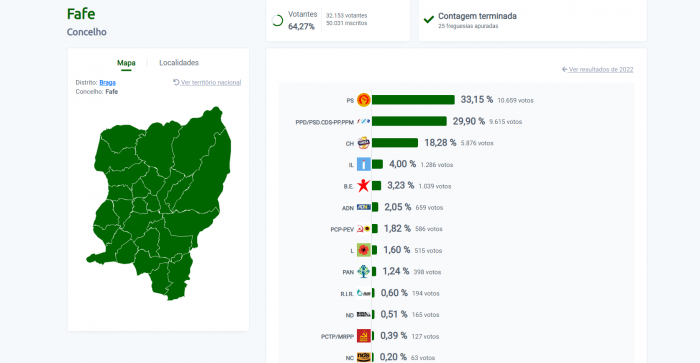700x363 pixels.
Task: Click the CH 18,28% result bar
Action: (x=395, y=143)
